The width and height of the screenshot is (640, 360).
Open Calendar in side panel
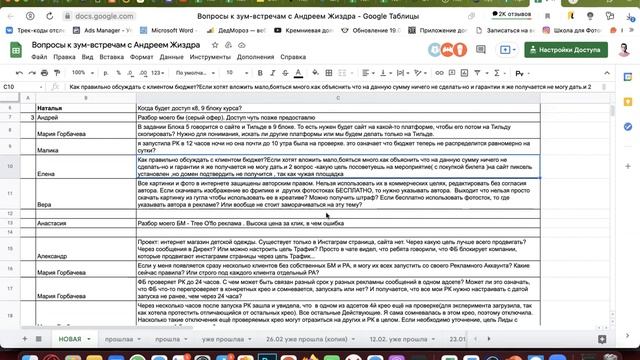coord(628,77)
